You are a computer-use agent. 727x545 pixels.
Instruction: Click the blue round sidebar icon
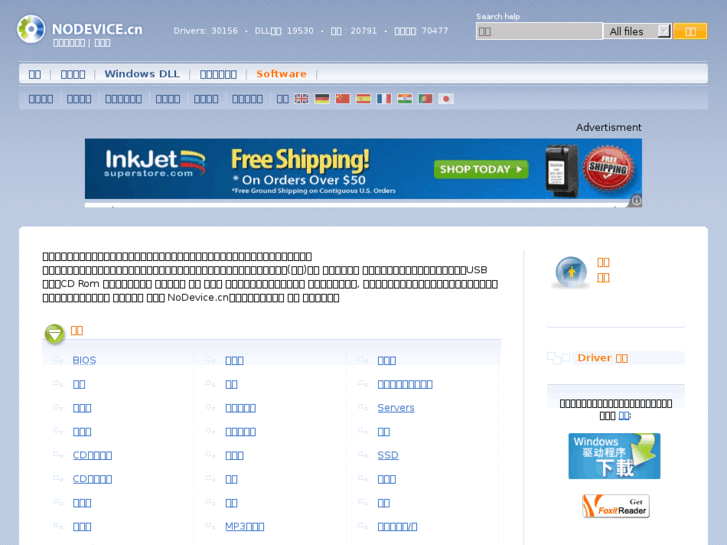point(571,272)
